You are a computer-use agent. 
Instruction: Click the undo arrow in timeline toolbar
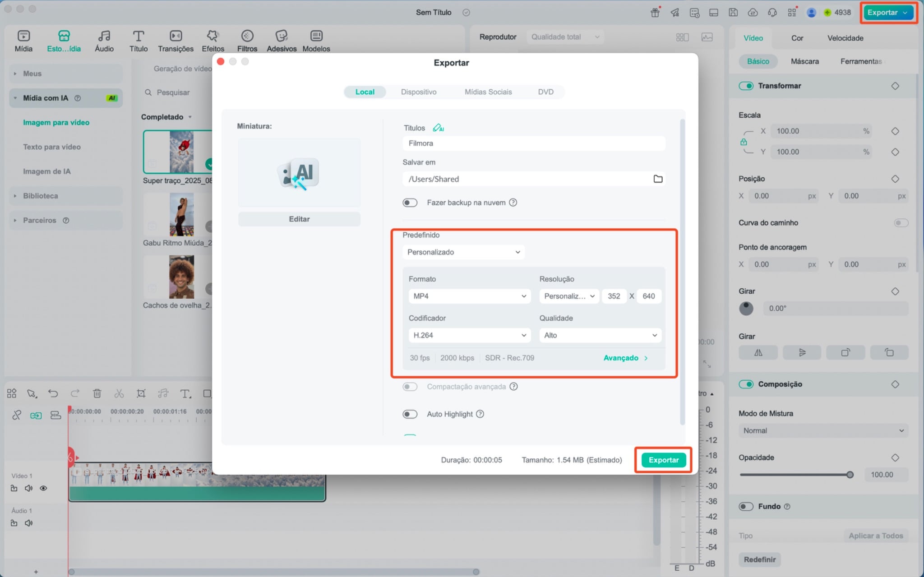[x=53, y=393]
